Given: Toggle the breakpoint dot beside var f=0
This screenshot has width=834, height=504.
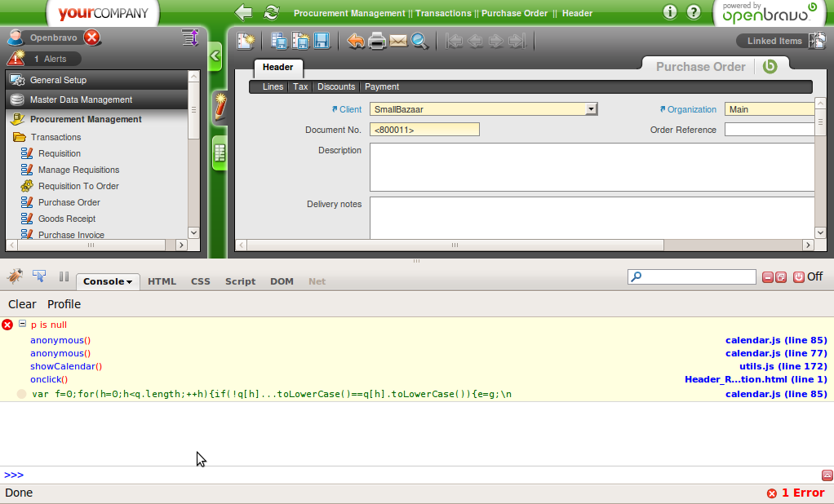Looking at the screenshot, I should point(21,395).
